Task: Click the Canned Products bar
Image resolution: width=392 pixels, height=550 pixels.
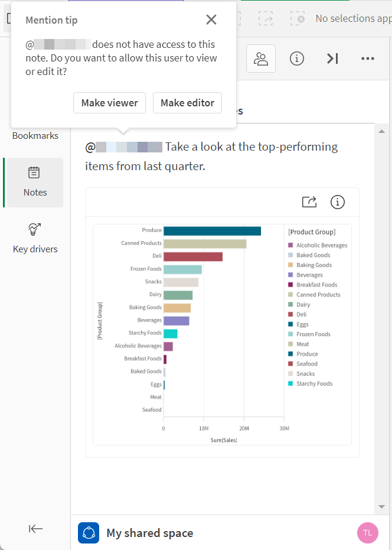Action: point(205,244)
